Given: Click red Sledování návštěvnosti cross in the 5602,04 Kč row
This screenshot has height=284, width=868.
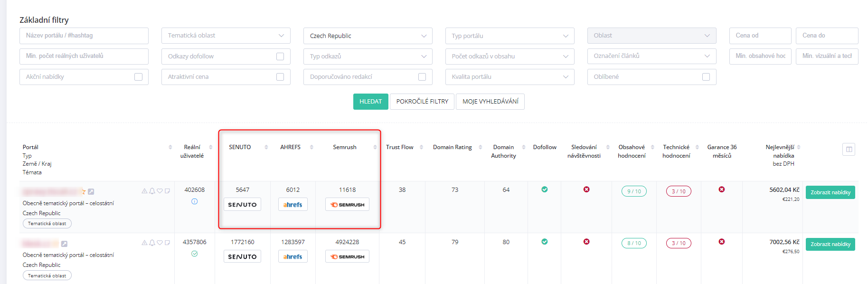Looking at the screenshot, I should (x=586, y=189).
